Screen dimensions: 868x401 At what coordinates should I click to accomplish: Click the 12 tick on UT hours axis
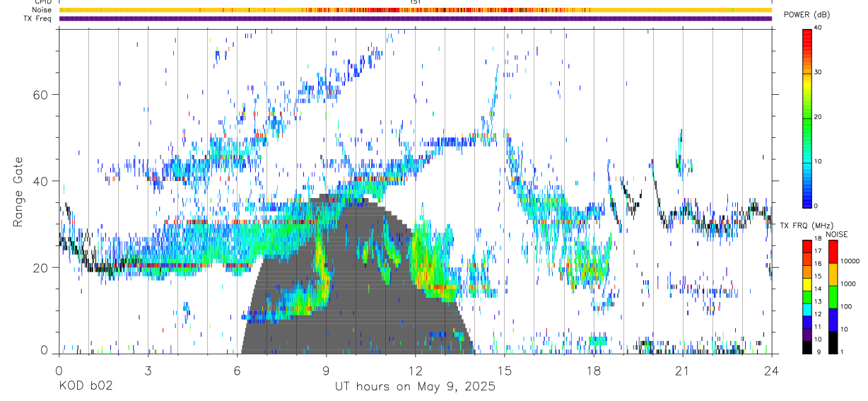[x=416, y=370]
